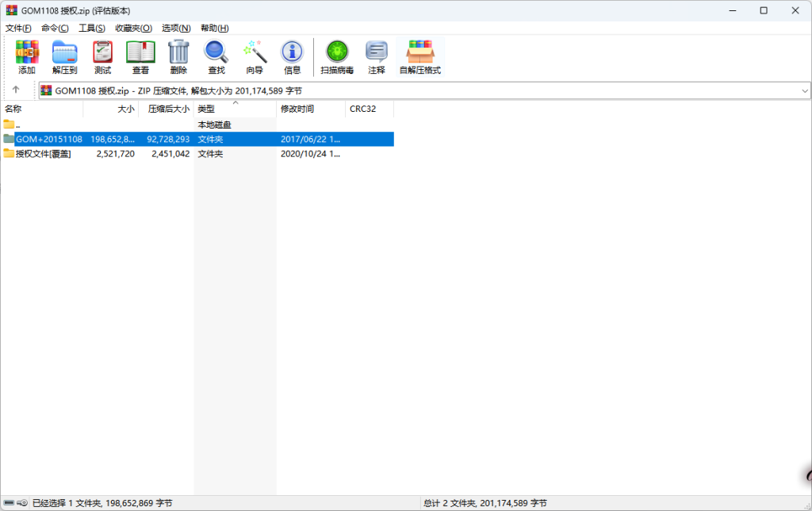This screenshot has width=812, height=511.
Task: Click the 添加 (Add) toolbar icon
Action: [27, 57]
